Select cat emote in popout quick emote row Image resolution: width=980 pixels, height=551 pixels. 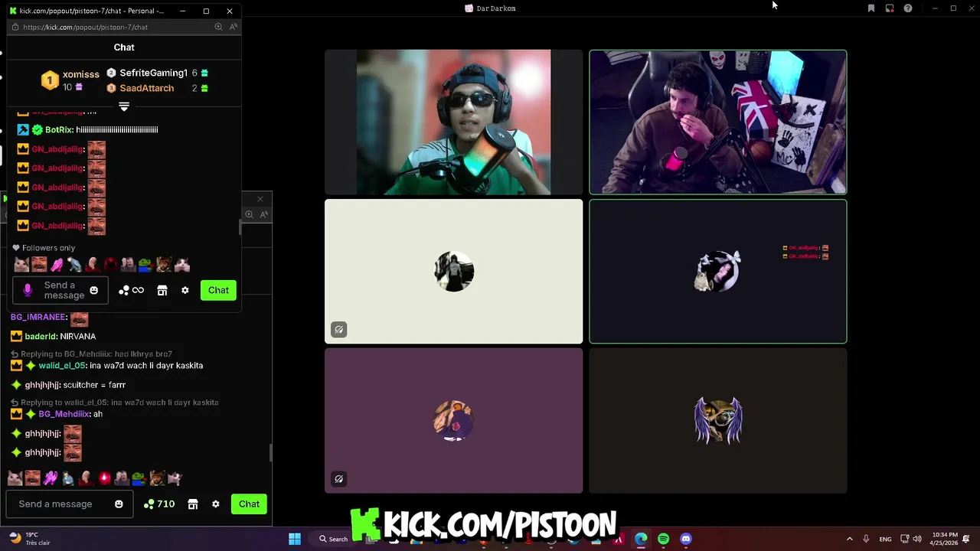click(21, 265)
